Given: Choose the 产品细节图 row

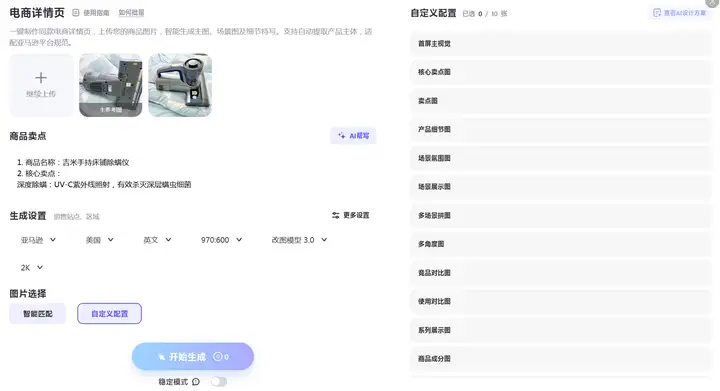Looking at the screenshot, I should tap(561, 129).
